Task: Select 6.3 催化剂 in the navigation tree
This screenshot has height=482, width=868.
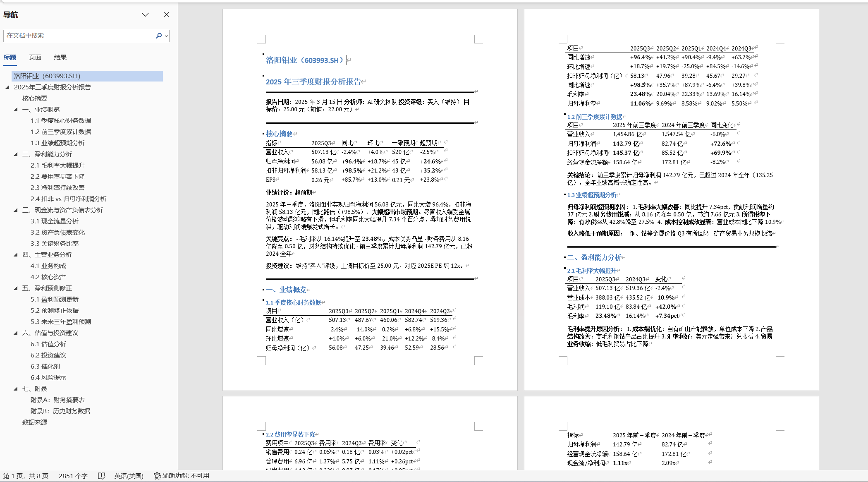Action: tap(45, 366)
